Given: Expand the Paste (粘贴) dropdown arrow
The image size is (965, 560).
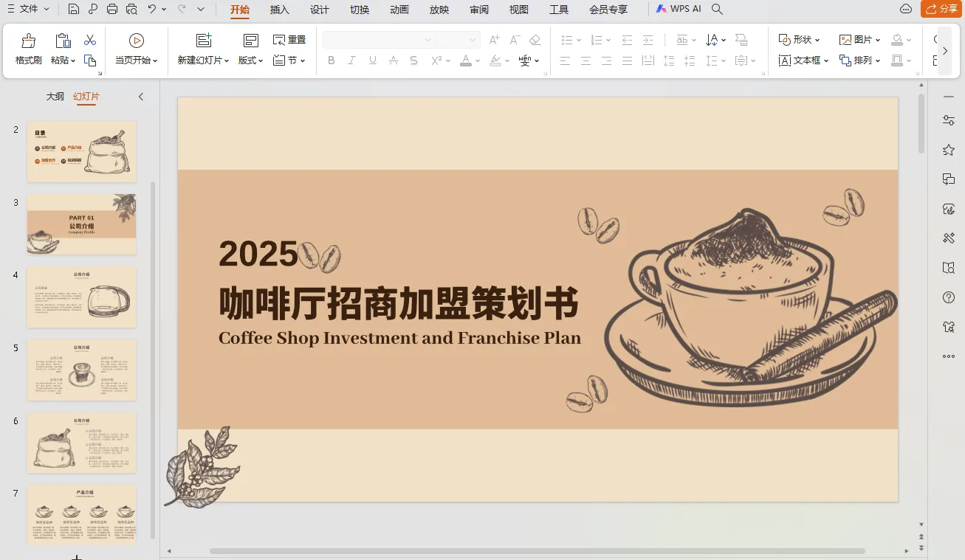Looking at the screenshot, I should point(73,61).
